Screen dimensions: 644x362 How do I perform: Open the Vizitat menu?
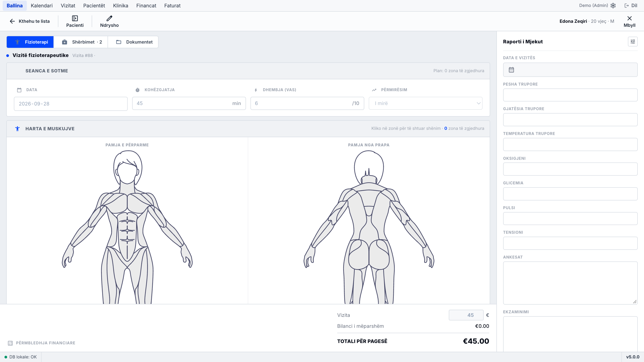(68, 6)
